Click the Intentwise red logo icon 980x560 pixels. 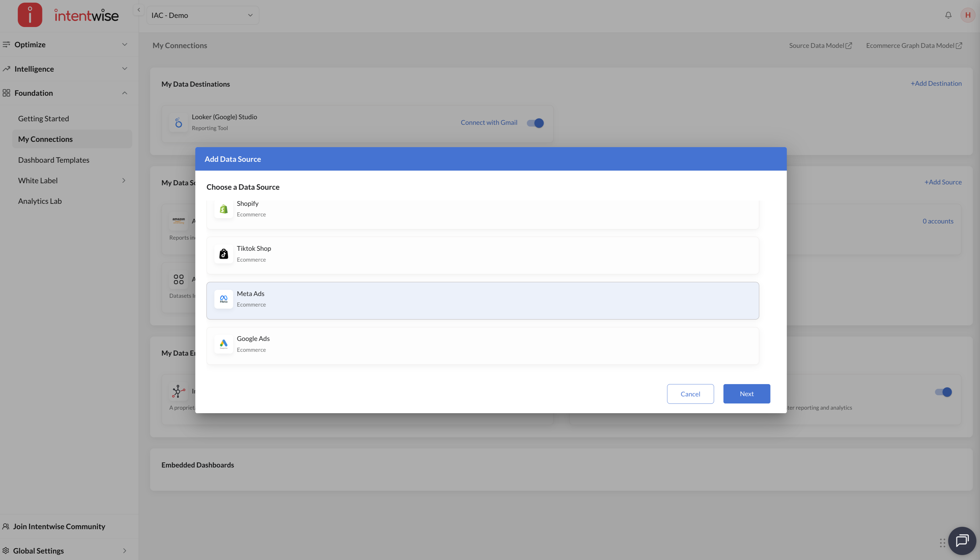coord(30,15)
